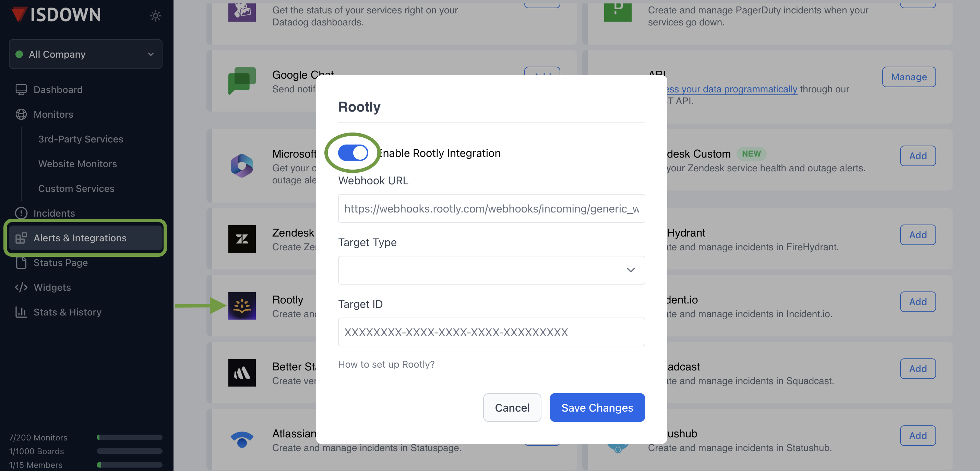Click the Atlassian Statuspage logo icon
The width and height of the screenshot is (980, 471).
(242, 439)
